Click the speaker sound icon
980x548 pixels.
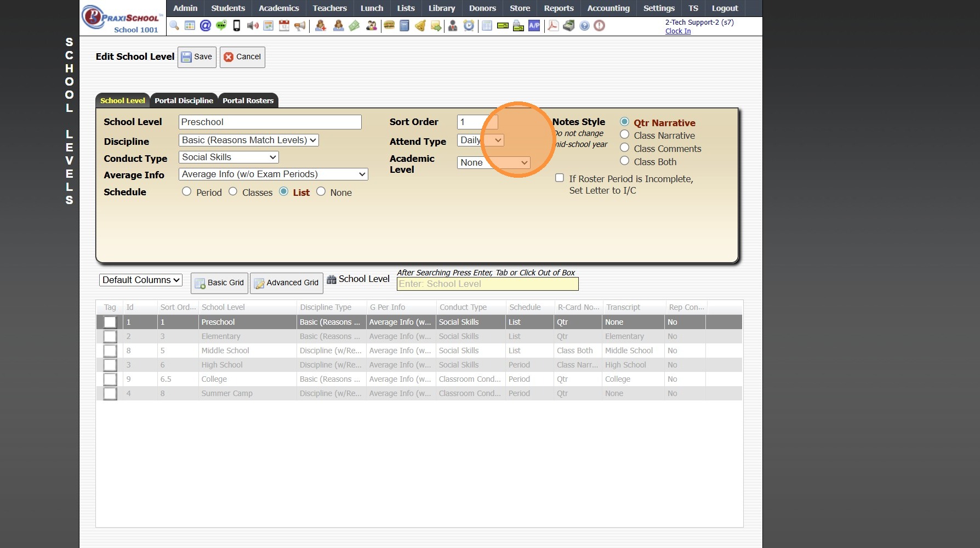[x=253, y=26]
